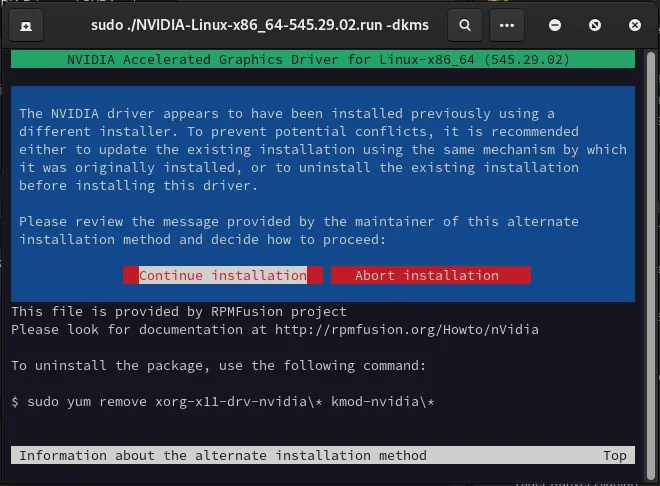Click the terminal vertical scrollbar

(650, 265)
